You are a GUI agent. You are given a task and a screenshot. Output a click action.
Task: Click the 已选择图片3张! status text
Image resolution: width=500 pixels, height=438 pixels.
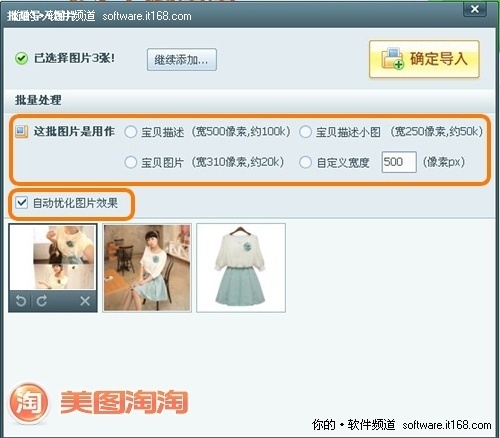click(x=74, y=58)
